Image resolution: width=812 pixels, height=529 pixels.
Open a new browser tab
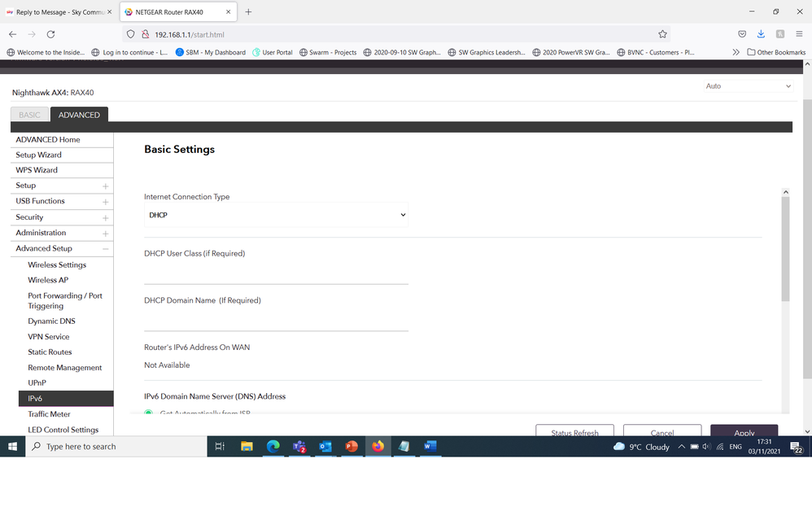(x=249, y=12)
